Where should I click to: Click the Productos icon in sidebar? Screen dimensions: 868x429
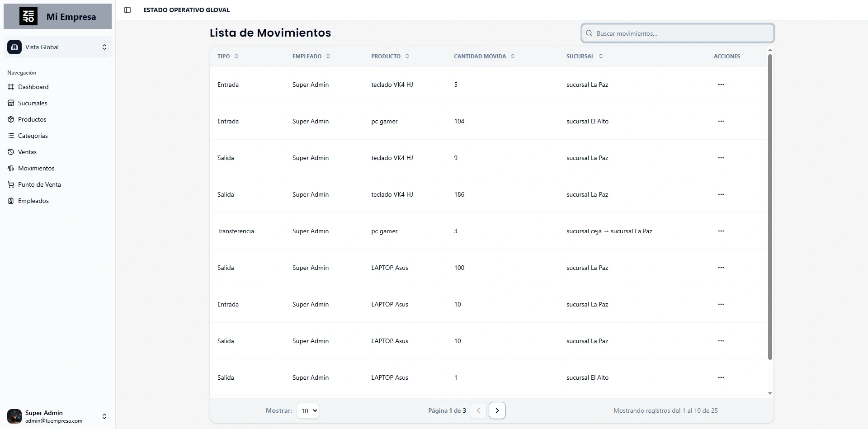pos(11,119)
